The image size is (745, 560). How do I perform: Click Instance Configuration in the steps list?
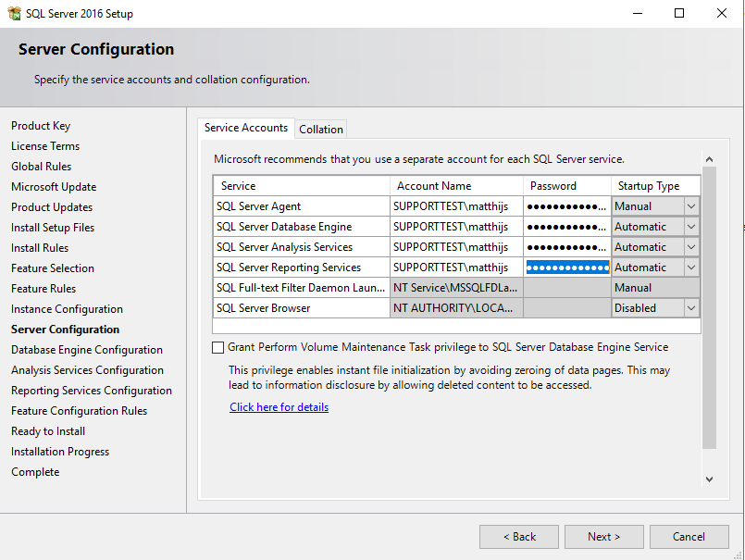click(67, 309)
